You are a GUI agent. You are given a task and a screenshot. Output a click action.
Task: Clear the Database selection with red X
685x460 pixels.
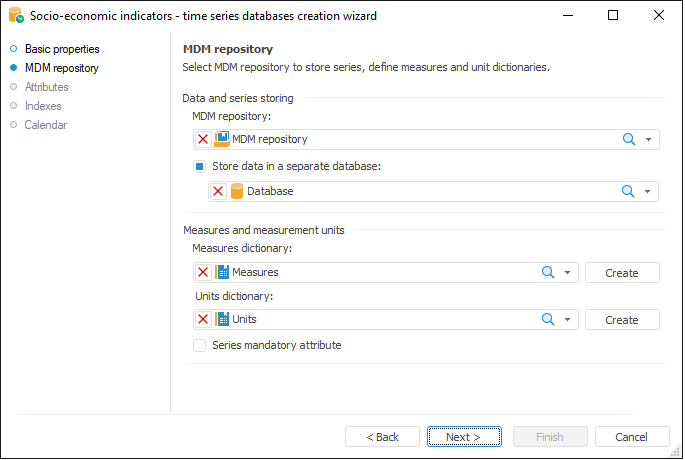point(219,191)
